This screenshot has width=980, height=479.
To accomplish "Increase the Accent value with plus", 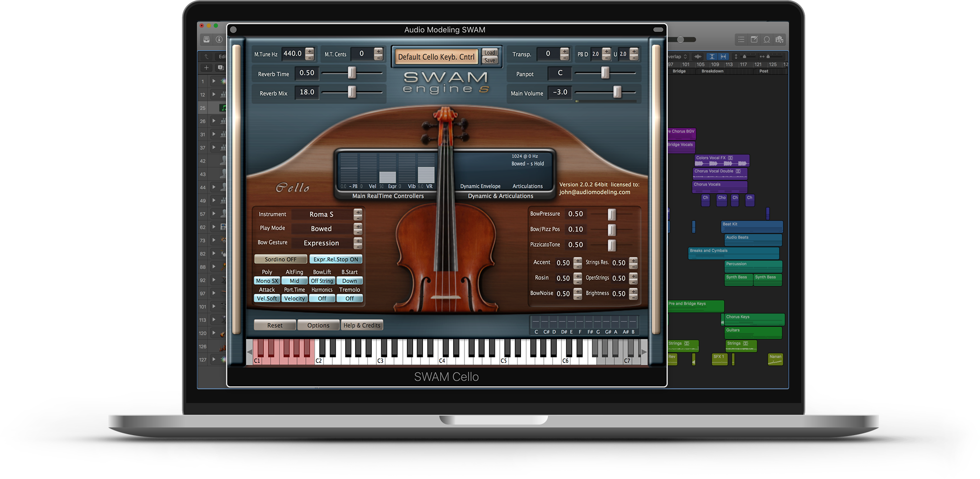I will (x=578, y=260).
